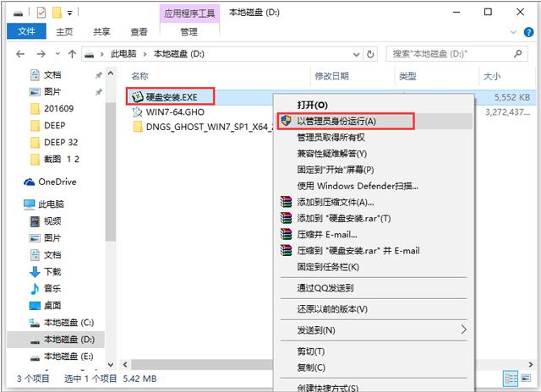
Task: Click the WIN7-64.GHO file icon
Action: pyautogui.click(x=138, y=112)
